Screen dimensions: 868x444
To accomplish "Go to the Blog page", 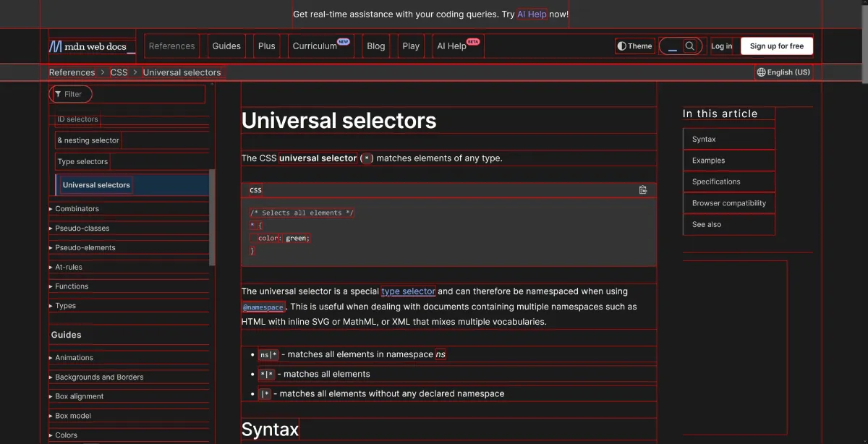I will tap(376, 46).
